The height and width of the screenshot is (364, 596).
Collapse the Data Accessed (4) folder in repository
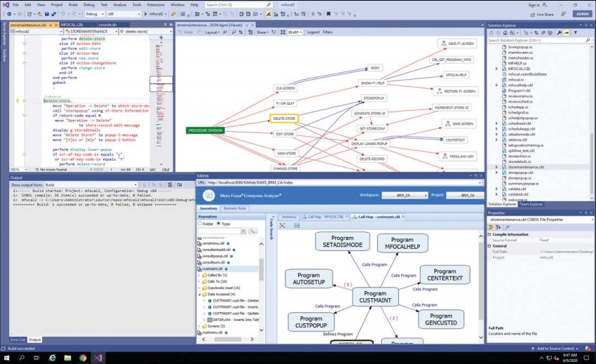(199, 295)
